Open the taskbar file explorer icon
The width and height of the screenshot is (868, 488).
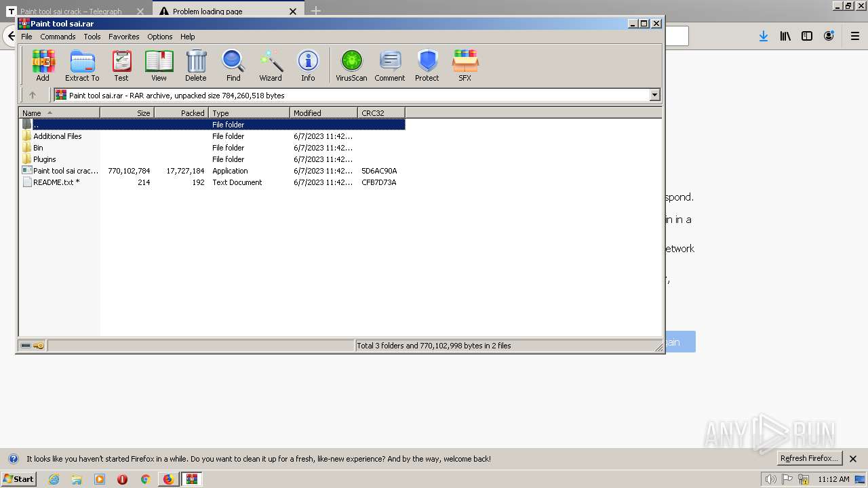(x=77, y=479)
